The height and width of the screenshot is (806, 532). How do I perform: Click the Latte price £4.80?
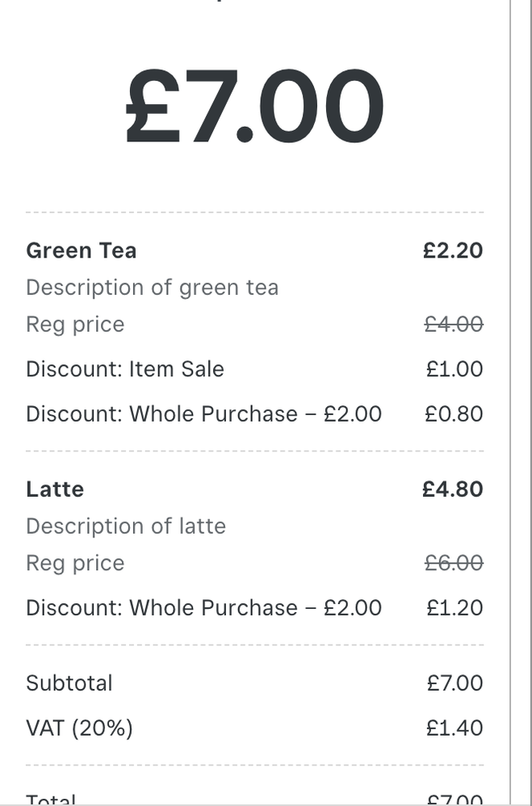453,489
